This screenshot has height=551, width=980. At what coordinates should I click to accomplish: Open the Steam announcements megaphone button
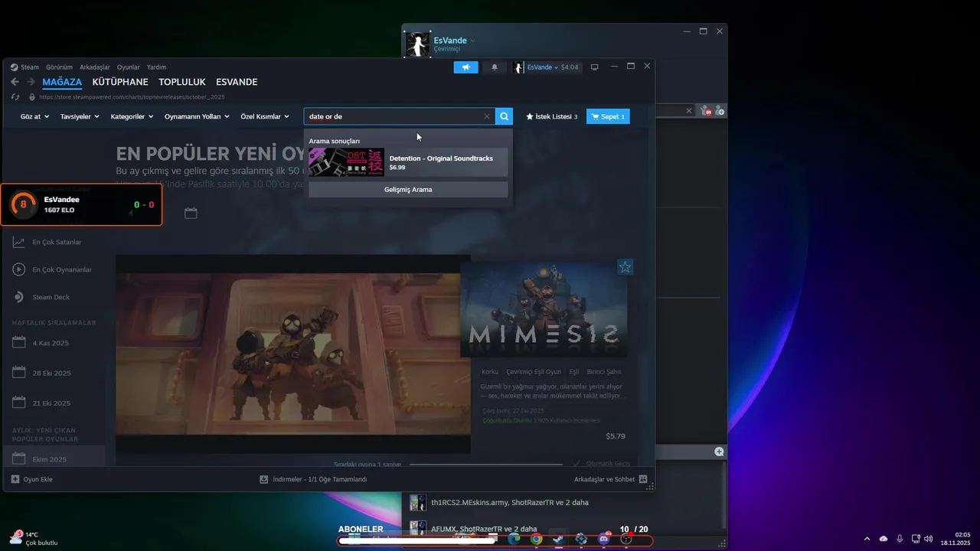465,67
